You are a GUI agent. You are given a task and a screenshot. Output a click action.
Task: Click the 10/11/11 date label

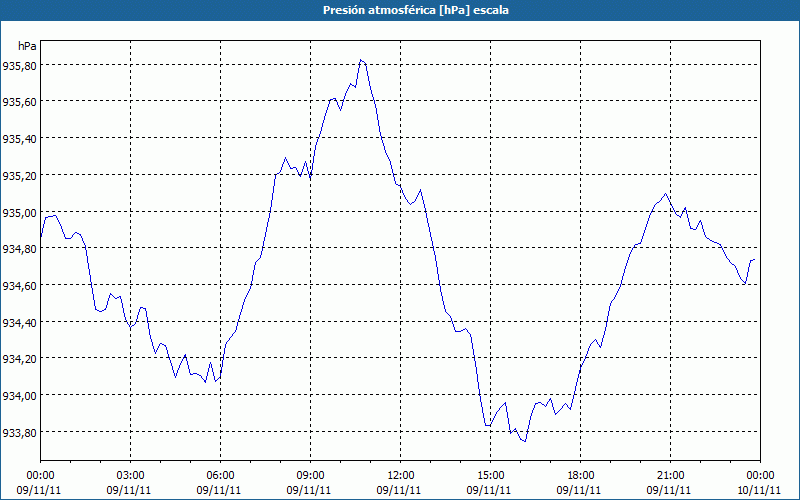[759, 490]
